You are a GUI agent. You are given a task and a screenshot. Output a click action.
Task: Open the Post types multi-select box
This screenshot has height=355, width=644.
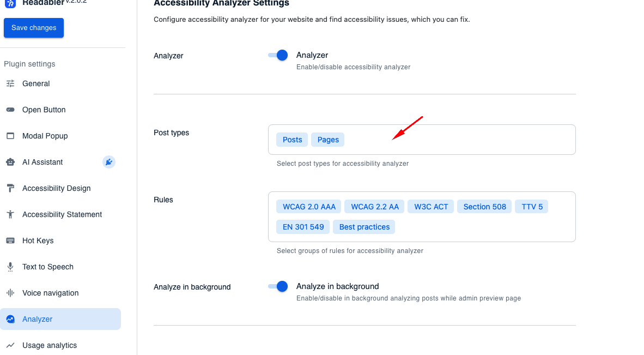(x=422, y=140)
